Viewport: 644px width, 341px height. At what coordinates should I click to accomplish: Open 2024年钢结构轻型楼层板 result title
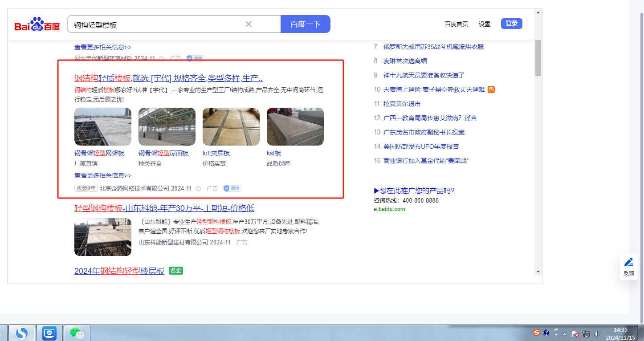pyautogui.click(x=119, y=271)
